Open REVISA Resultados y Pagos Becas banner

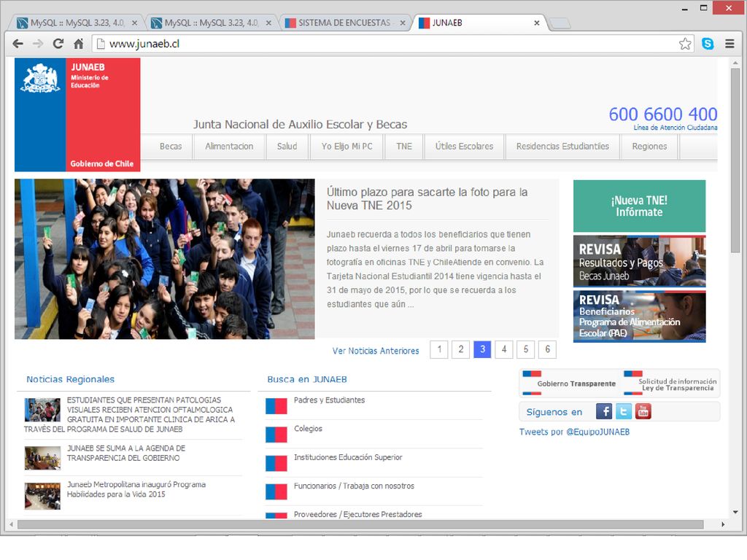coord(639,261)
